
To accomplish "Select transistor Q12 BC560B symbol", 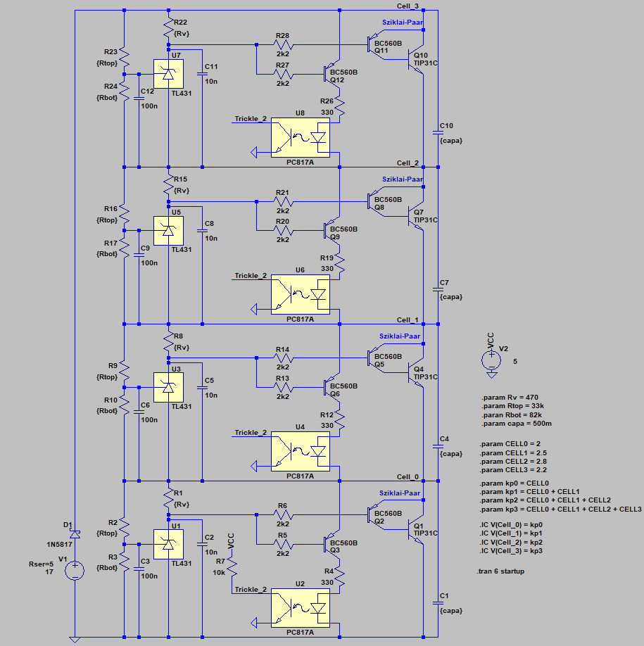I will 332,74.
